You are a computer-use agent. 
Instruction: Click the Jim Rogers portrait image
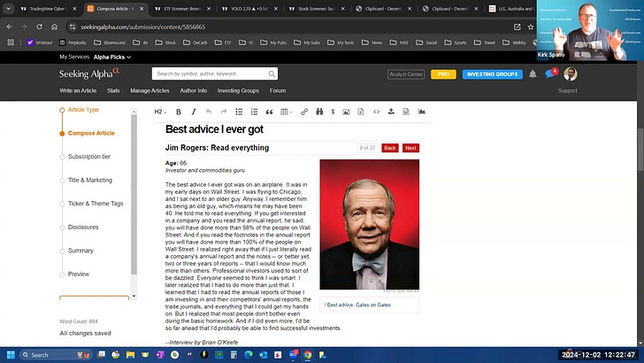click(369, 225)
